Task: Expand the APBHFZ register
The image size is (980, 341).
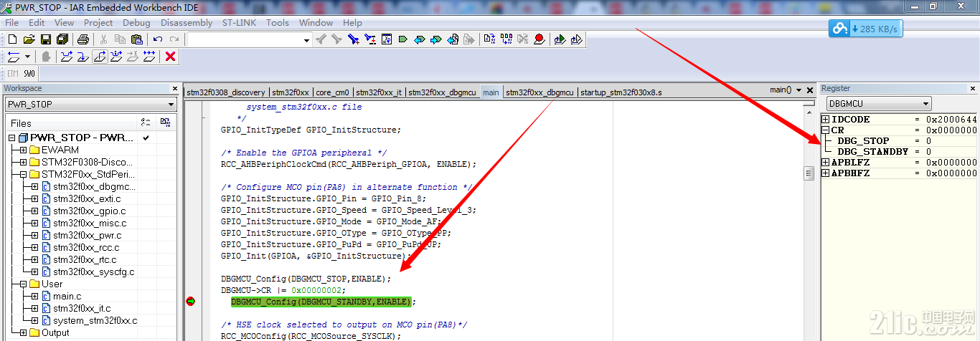Action: pyautogui.click(x=826, y=173)
